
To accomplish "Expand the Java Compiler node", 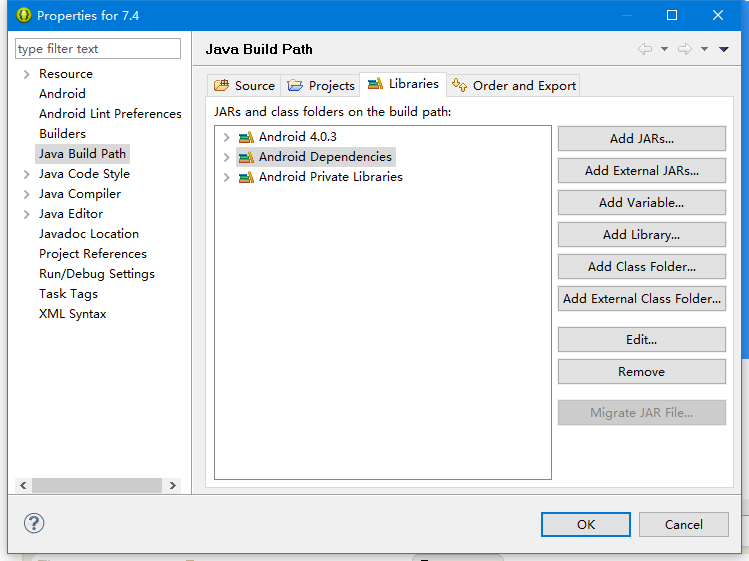I will pos(27,194).
